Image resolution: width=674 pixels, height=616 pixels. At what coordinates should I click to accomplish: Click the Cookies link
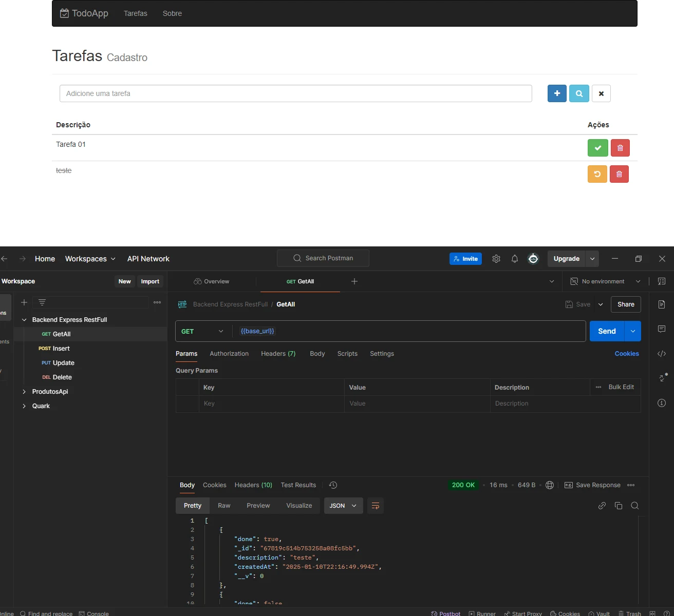click(627, 354)
